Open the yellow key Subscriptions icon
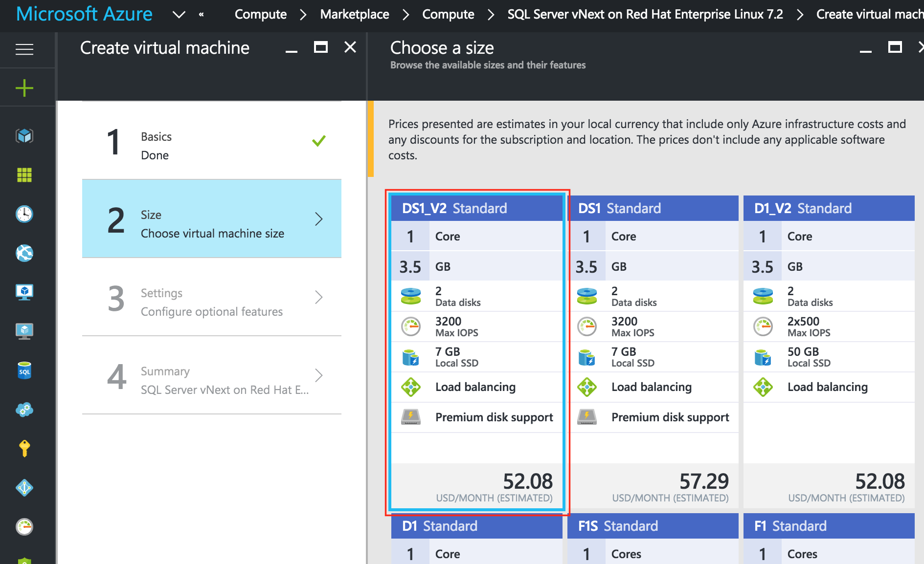The width and height of the screenshot is (924, 564). tap(24, 448)
